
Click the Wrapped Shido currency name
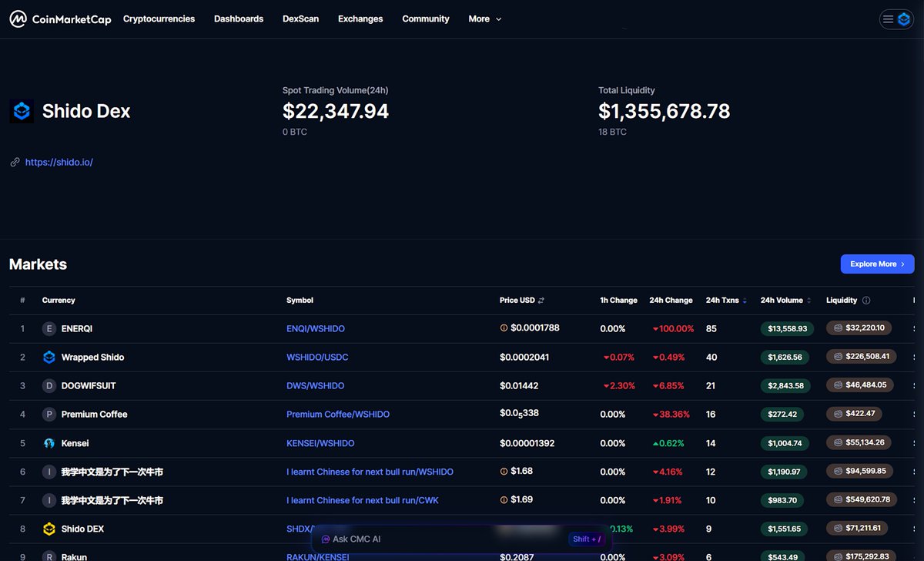tap(92, 357)
